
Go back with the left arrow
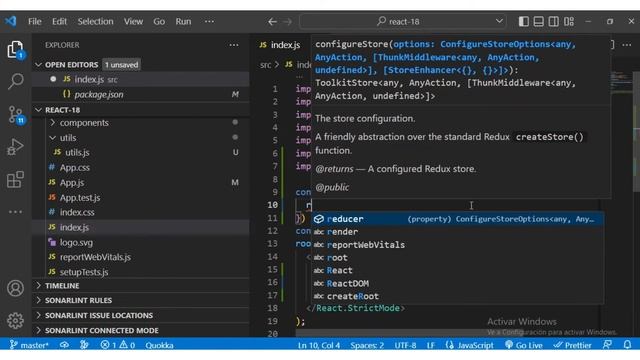coord(272,22)
